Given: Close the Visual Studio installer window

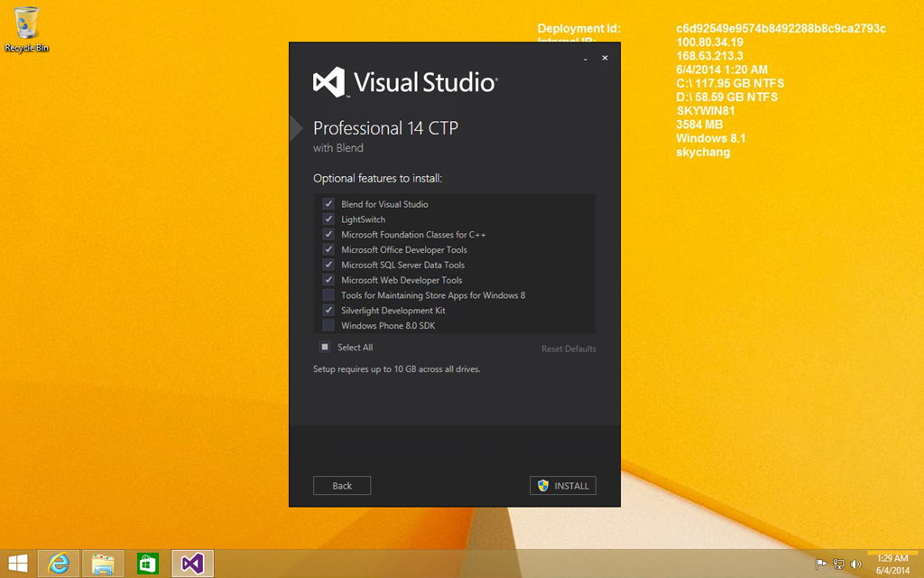Looking at the screenshot, I should pos(605,58).
